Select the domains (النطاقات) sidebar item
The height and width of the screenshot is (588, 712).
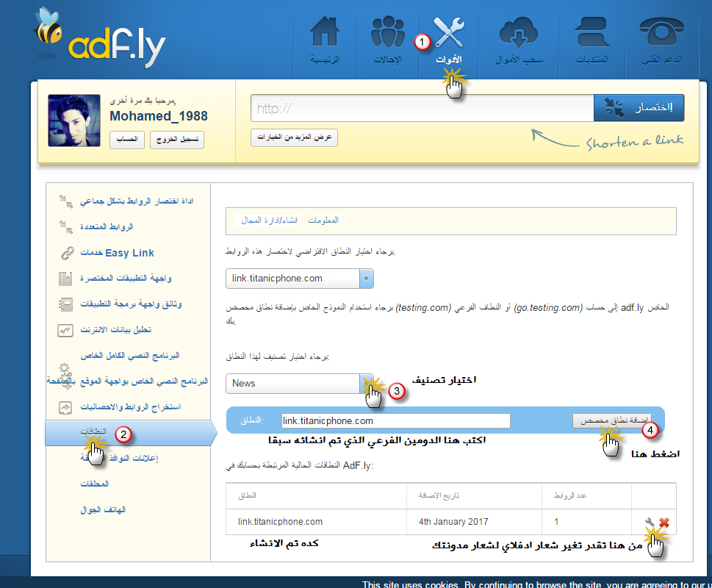click(128, 433)
